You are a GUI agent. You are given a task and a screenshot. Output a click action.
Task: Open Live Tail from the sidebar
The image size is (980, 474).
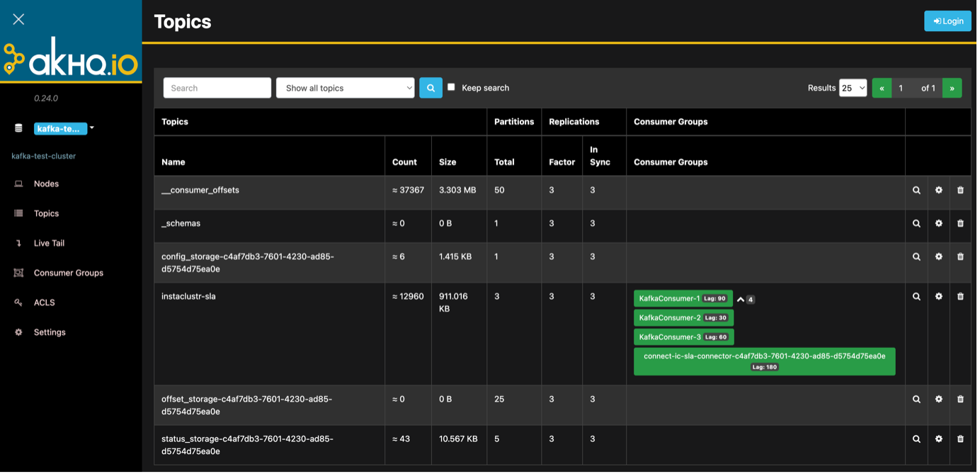pyautogui.click(x=49, y=243)
